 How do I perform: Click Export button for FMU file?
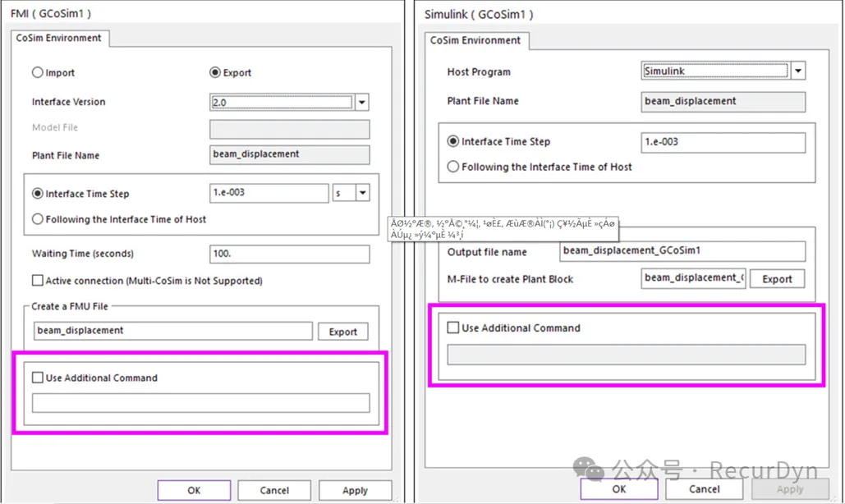click(342, 332)
